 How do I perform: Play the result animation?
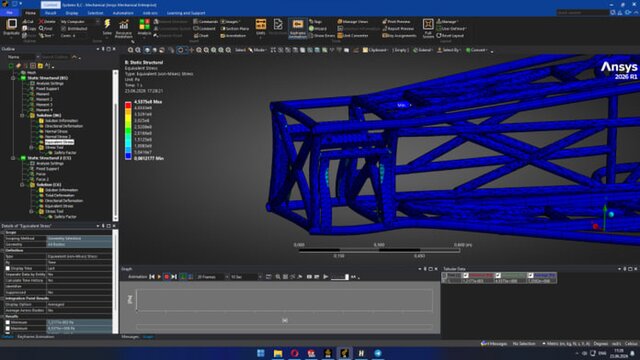(159, 277)
